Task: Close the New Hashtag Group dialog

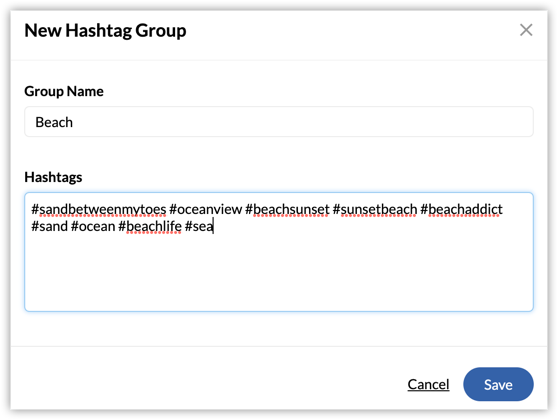Action: pos(526,30)
